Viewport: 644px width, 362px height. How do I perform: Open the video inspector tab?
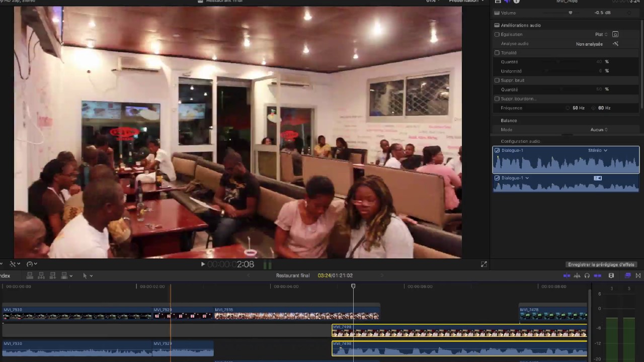pos(498,2)
